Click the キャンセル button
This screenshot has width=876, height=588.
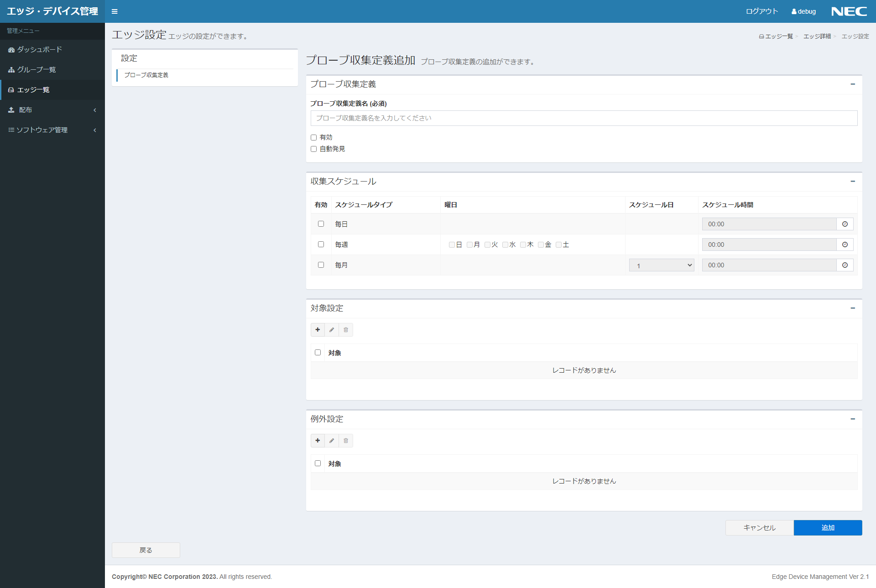(x=759, y=528)
